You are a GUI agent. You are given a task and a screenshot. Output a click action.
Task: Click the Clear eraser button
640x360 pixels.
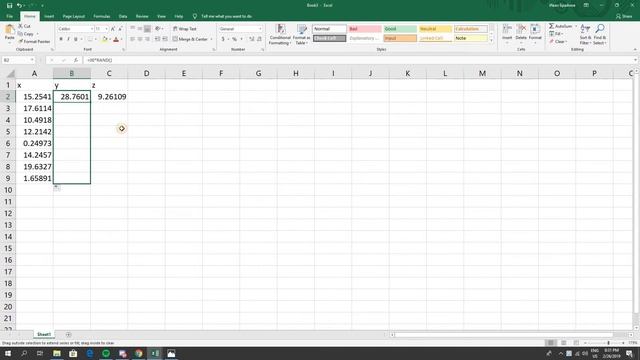tap(557, 42)
